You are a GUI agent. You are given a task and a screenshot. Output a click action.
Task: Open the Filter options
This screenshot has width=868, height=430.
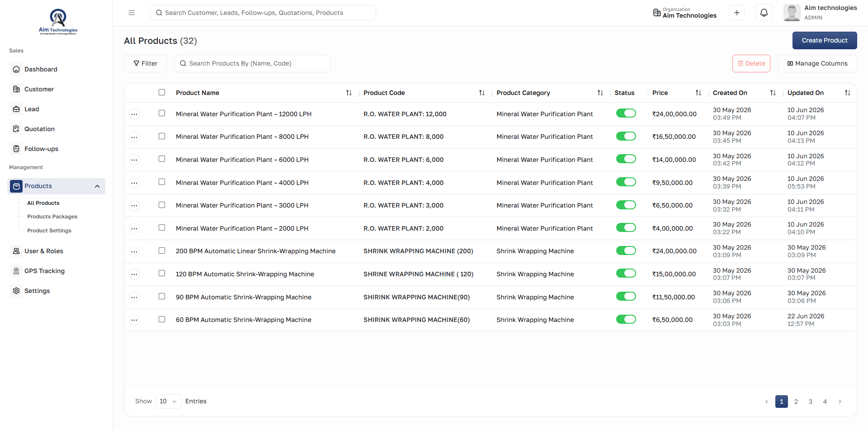pos(146,63)
